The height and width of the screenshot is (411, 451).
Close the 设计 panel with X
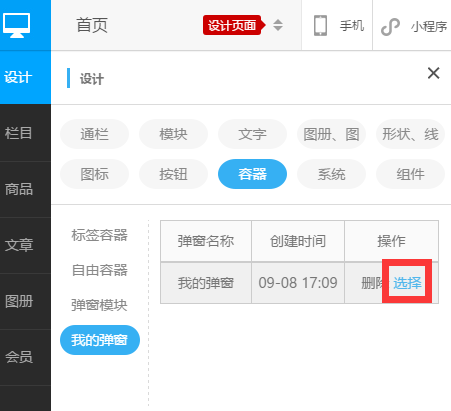pos(433,73)
